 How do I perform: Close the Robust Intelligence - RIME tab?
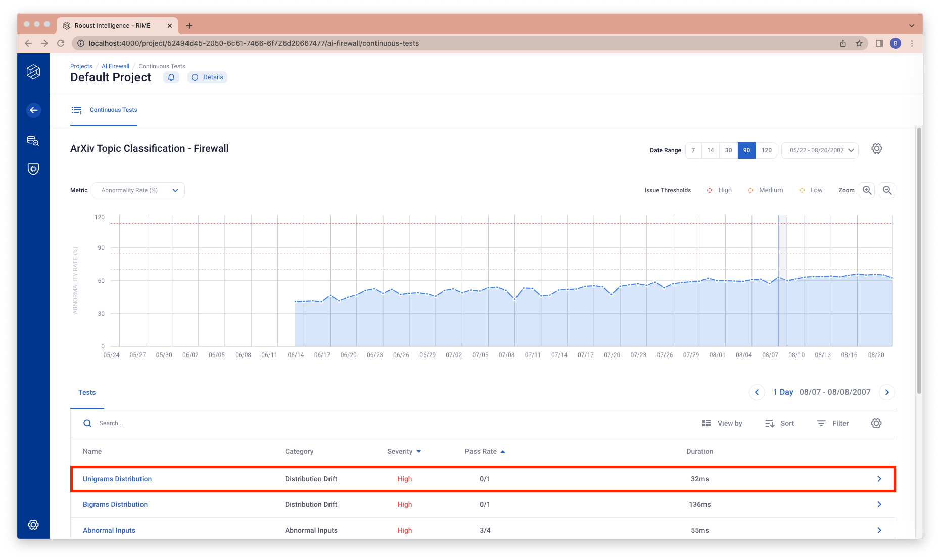point(170,26)
